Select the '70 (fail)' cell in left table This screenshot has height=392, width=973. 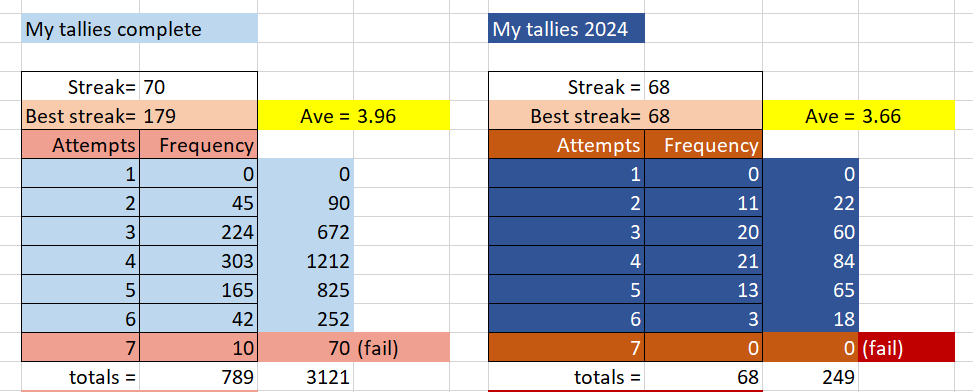pyautogui.click(x=354, y=348)
